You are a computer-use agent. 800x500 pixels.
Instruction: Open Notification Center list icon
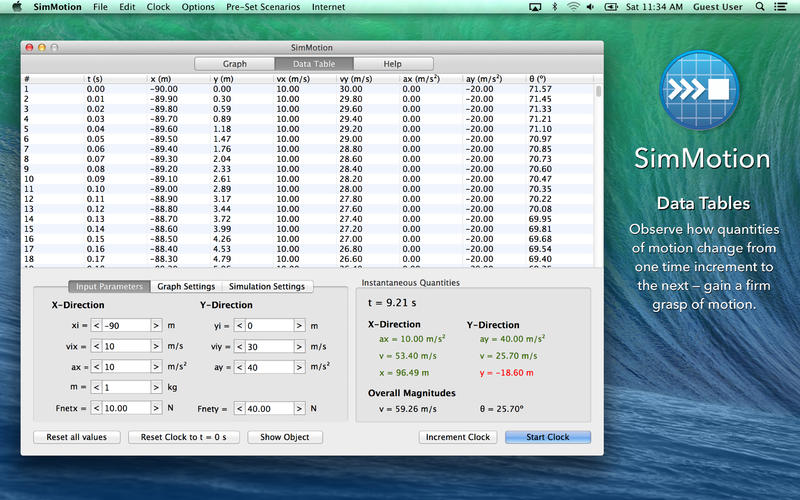point(780,7)
